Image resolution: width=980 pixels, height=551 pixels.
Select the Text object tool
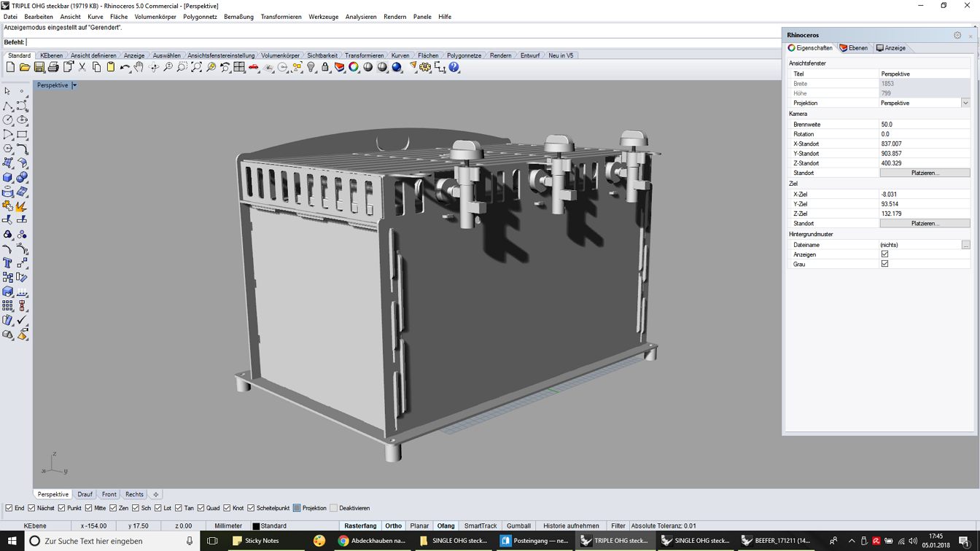(x=7, y=263)
